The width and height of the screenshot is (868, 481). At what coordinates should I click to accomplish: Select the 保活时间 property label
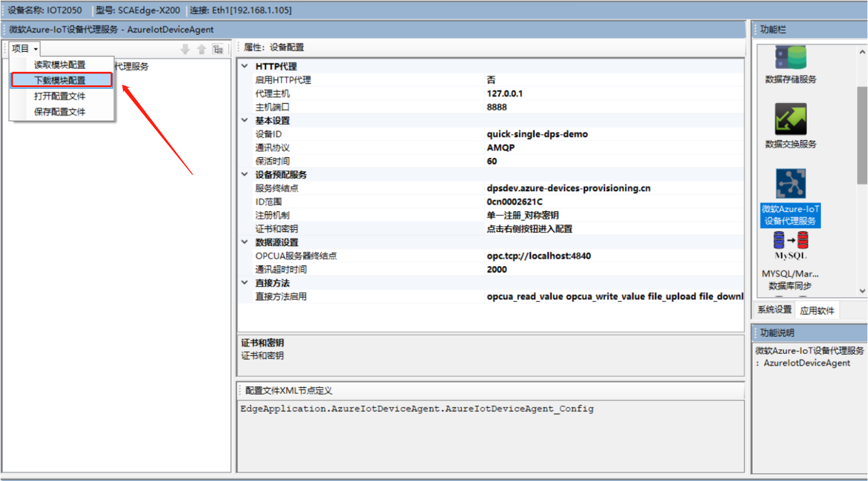click(272, 161)
